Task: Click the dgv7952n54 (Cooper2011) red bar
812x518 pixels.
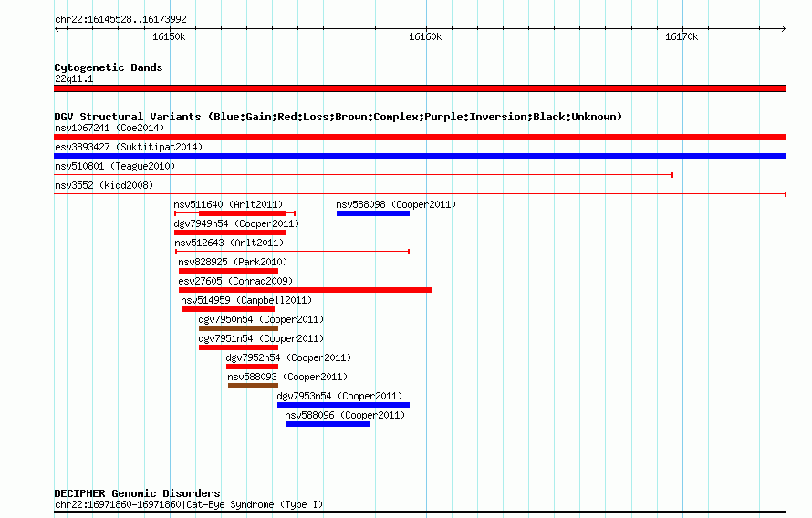Action: (252, 367)
